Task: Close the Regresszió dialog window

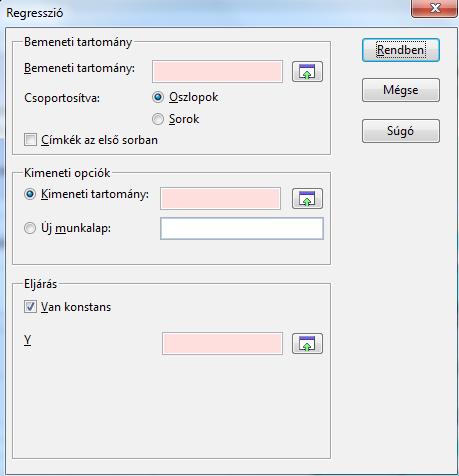Action: coord(435,8)
